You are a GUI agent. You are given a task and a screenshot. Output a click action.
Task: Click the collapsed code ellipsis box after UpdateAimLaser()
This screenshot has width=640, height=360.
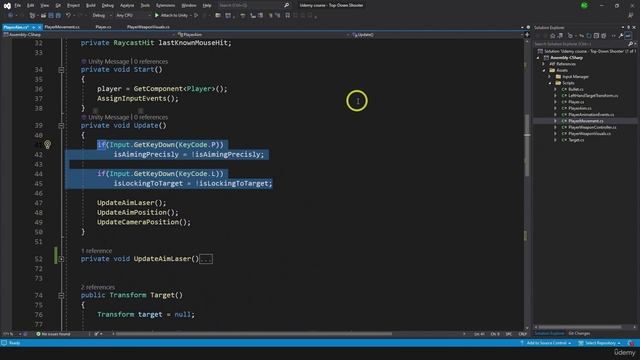coord(206,259)
